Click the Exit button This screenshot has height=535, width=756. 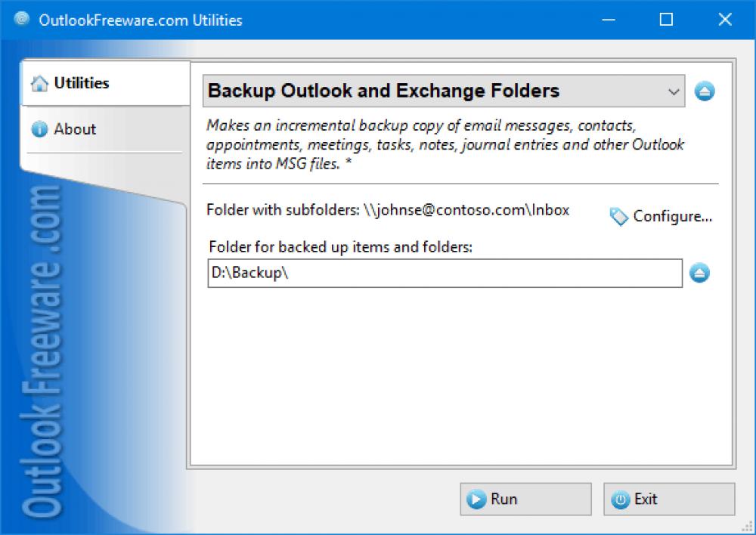tap(668, 499)
